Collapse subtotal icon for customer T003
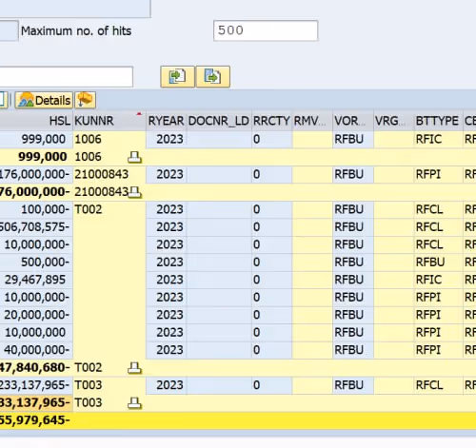Viewport: 476px width, 448px height. 134,403
